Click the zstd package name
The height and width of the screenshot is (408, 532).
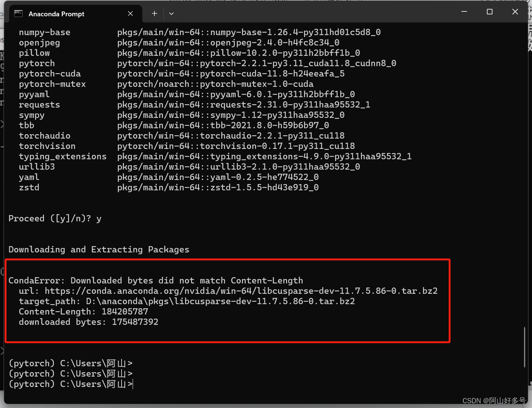pos(29,187)
